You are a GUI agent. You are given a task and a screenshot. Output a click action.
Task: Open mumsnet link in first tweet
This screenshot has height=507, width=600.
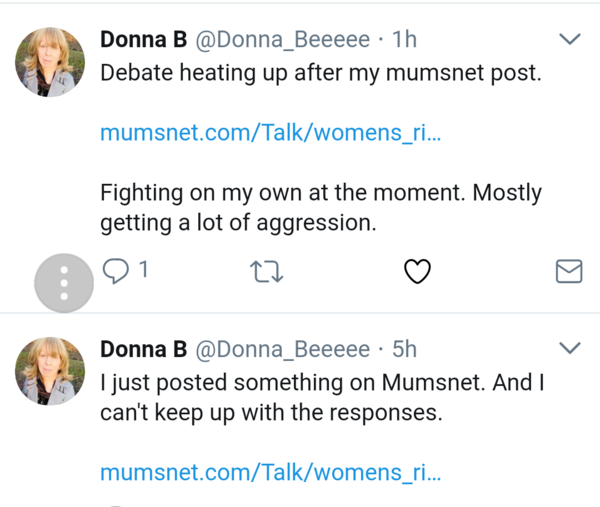(270, 133)
